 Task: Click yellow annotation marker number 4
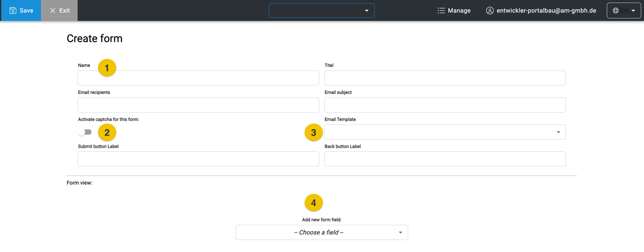point(314,203)
